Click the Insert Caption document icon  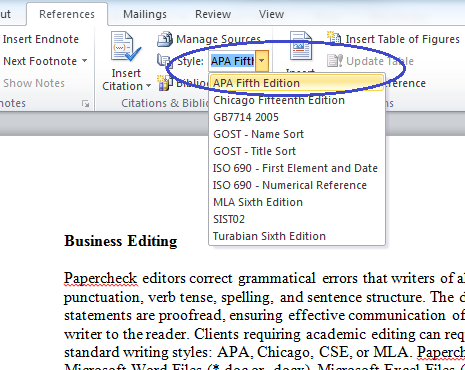(x=301, y=46)
